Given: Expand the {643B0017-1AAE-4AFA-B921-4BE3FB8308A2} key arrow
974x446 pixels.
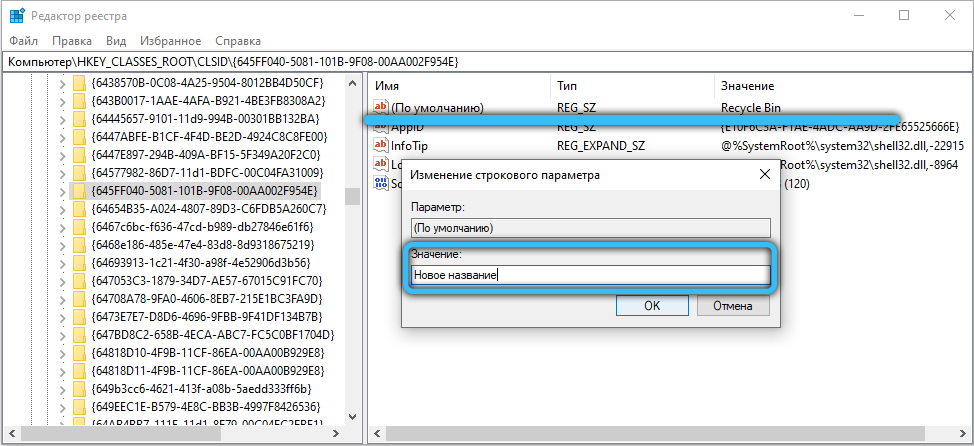Looking at the screenshot, I should 62,101.
